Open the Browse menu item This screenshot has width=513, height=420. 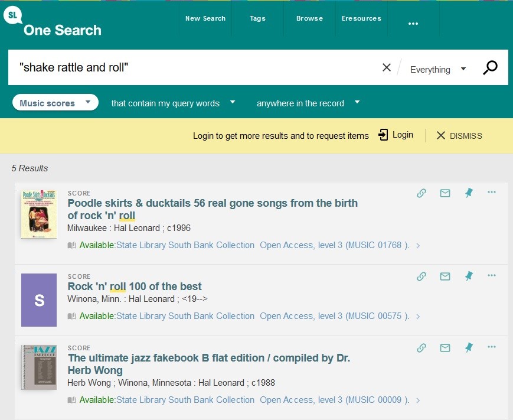[x=309, y=18]
